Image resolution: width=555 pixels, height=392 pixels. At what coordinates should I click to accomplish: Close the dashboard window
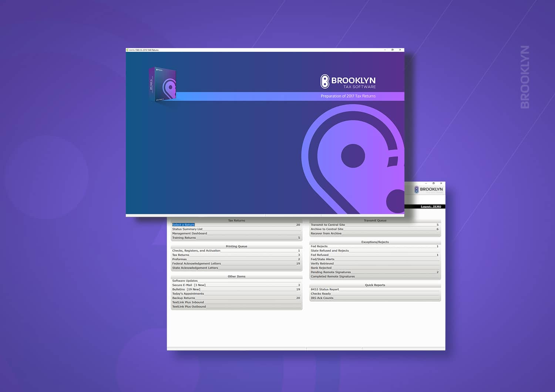(x=441, y=183)
